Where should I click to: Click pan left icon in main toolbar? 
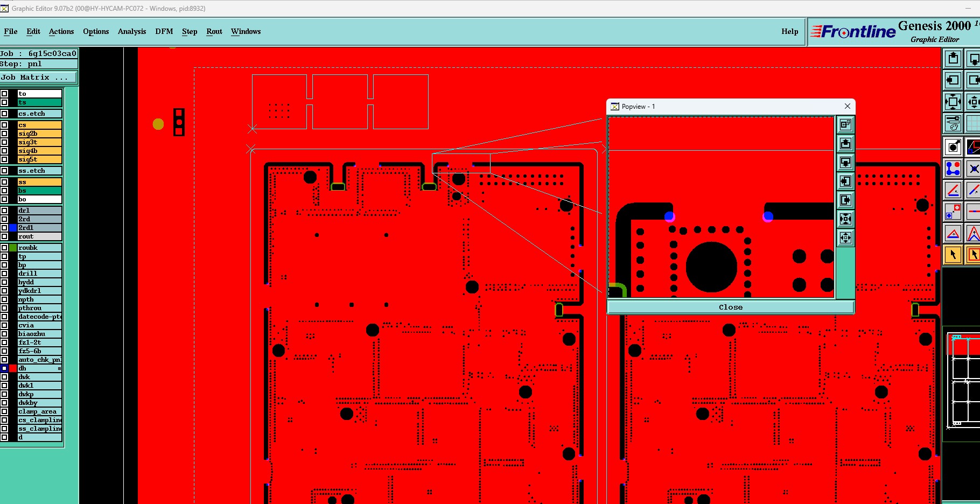pyautogui.click(x=953, y=80)
